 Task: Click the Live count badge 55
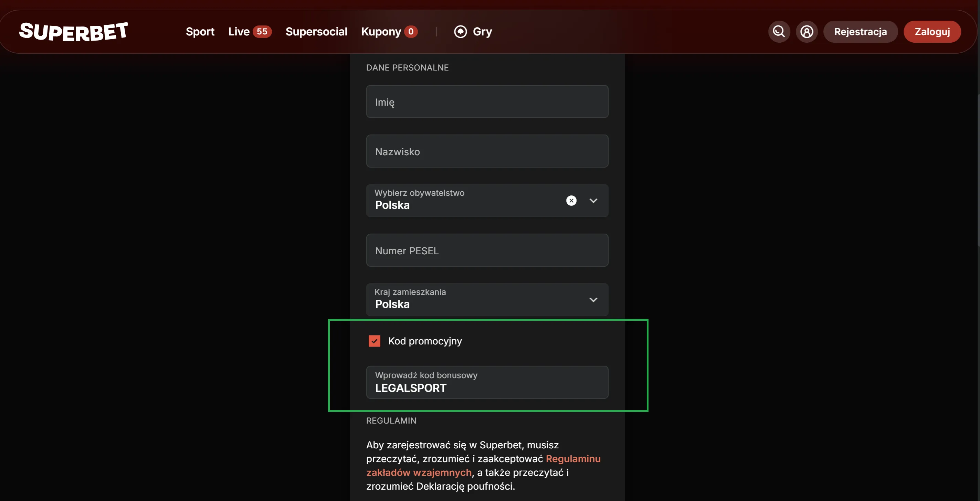(262, 32)
